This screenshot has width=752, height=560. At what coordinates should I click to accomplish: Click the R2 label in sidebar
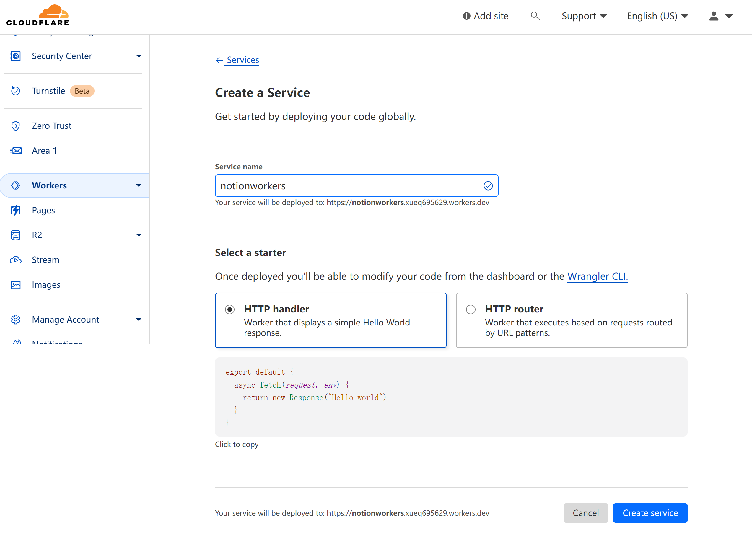coord(37,235)
